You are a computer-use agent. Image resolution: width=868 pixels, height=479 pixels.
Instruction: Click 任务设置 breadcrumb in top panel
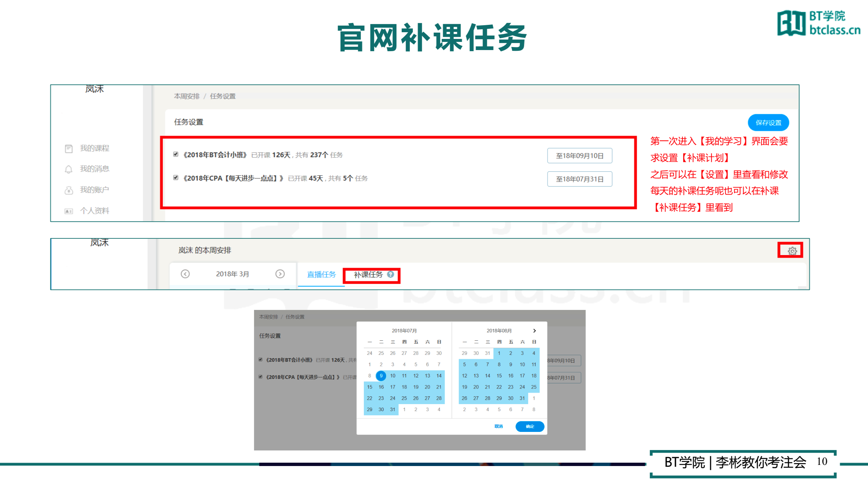[223, 96]
